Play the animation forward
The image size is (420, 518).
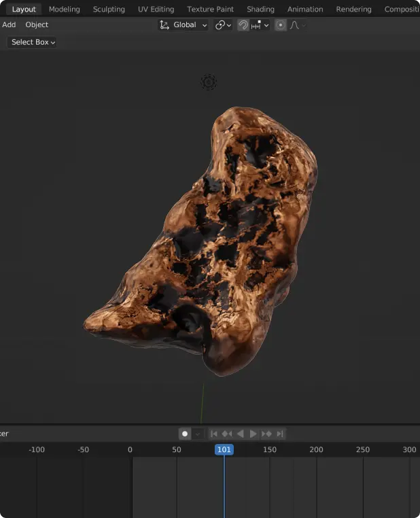point(253,434)
